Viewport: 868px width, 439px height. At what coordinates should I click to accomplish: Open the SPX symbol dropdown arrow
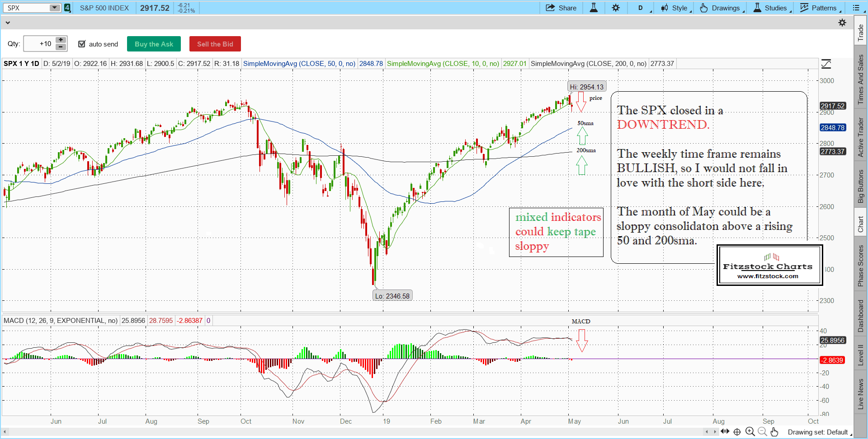(54, 8)
